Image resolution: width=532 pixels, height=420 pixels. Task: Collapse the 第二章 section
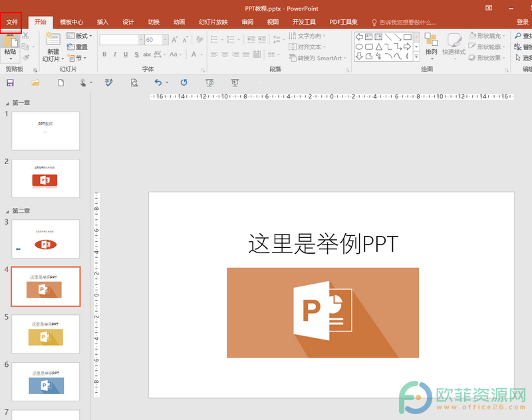click(7, 211)
